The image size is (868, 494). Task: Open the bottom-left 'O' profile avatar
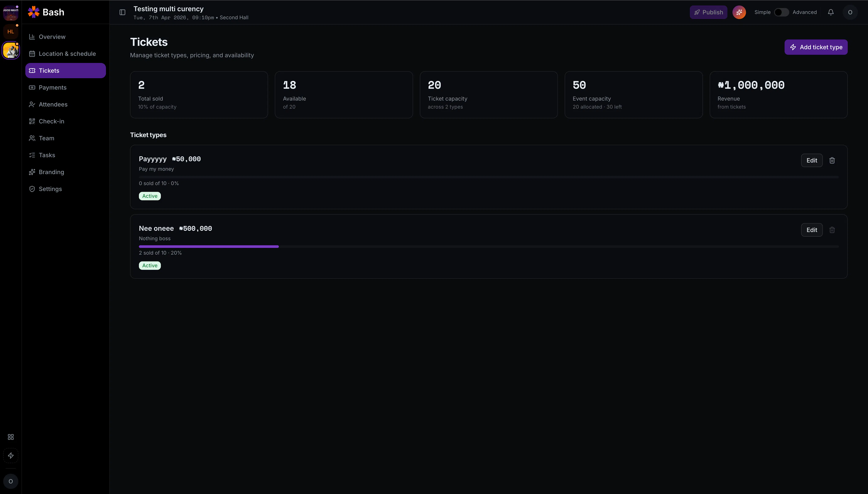pos(11,482)
